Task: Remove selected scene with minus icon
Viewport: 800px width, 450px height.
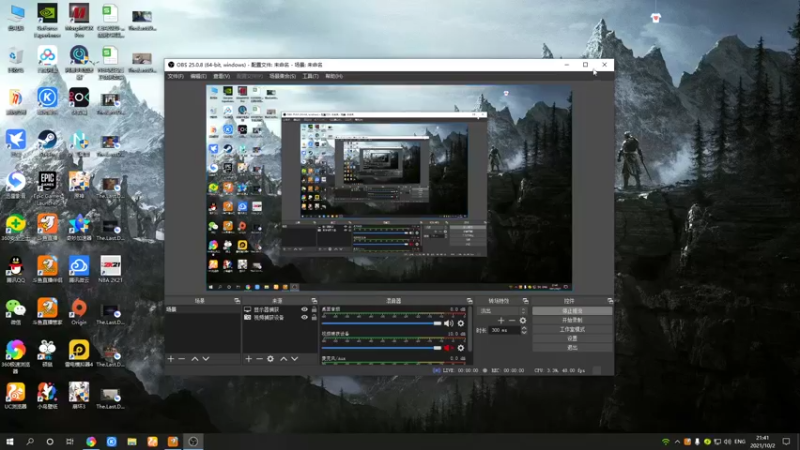Action: click(182, 359)
